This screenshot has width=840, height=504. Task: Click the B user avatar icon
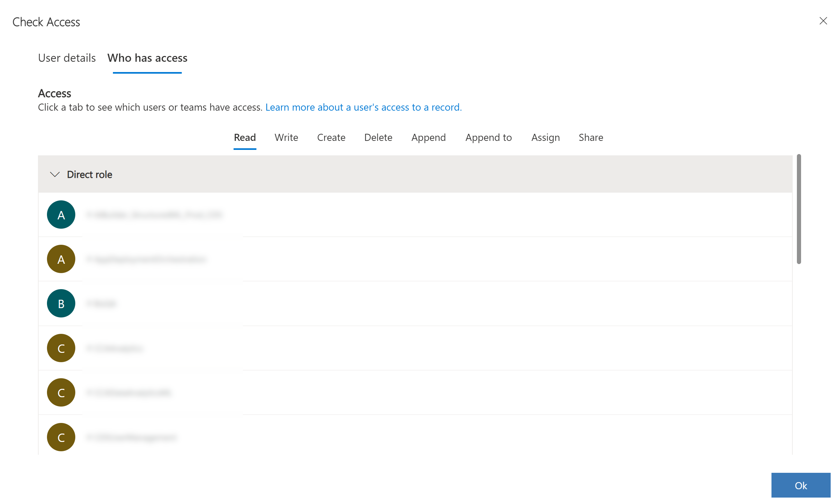[61, 303]
